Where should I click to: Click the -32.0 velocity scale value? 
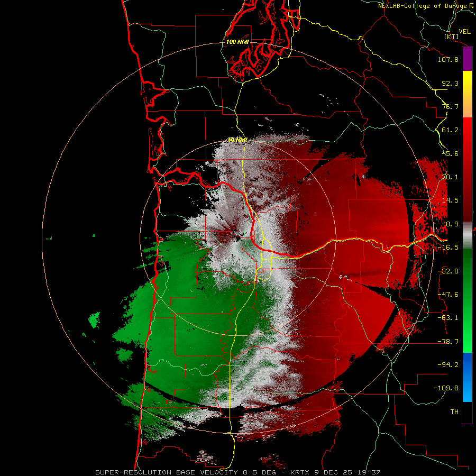pos(448,271)
